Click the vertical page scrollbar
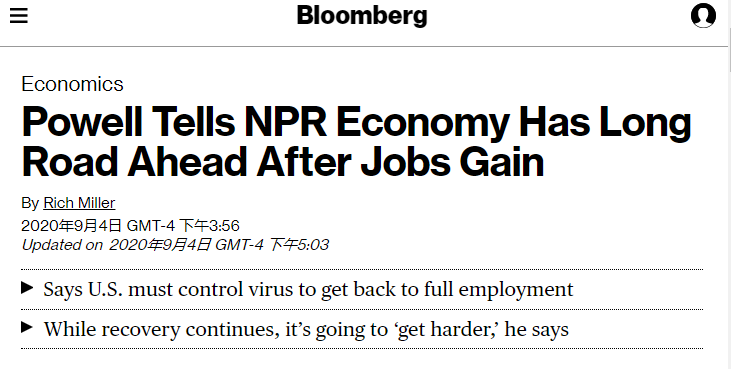The image size is (731, 369). pyautogui.click(x=729, y=184)
